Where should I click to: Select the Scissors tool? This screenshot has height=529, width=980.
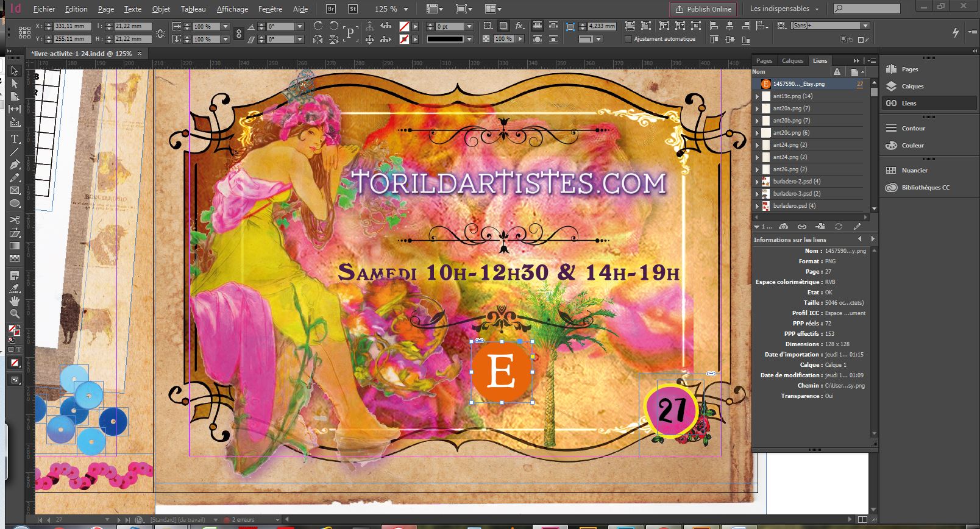pyautogui.click(x=15, y=220)
